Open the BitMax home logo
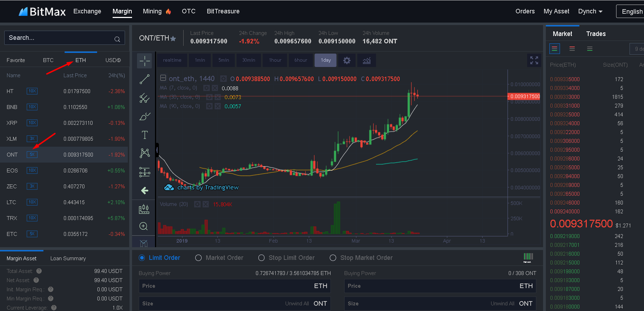644x311 pixels. tap(42, 12)
